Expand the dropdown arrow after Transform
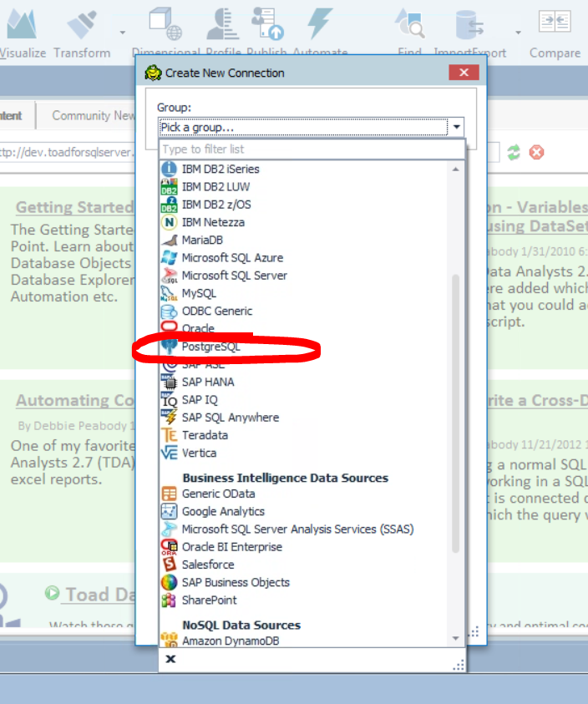 coord(122,33)
